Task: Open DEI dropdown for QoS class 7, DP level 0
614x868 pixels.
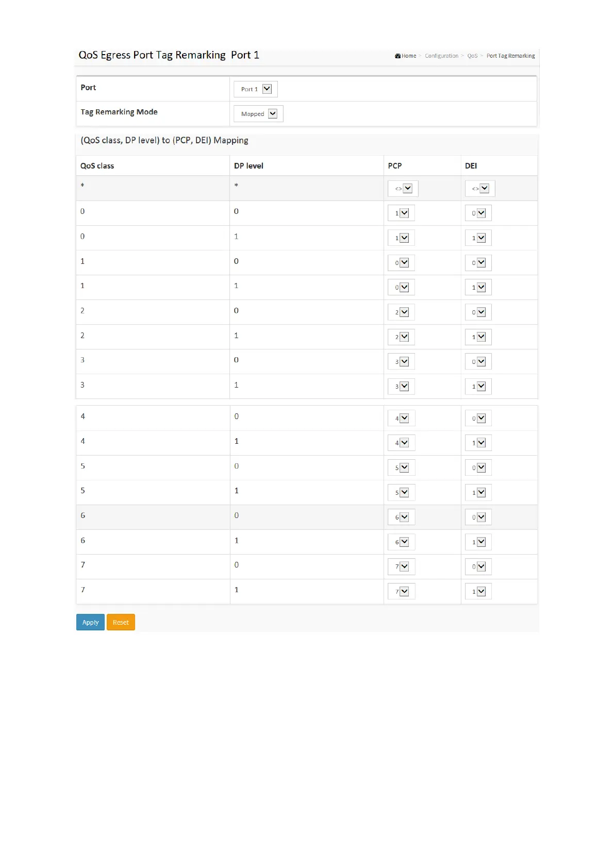Action: point(478,567)
